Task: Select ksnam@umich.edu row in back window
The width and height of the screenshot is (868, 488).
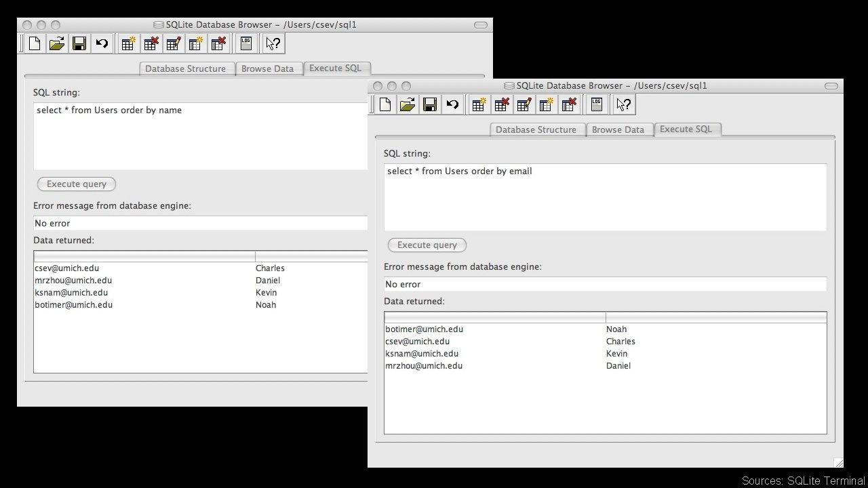Action: (201, 292)
